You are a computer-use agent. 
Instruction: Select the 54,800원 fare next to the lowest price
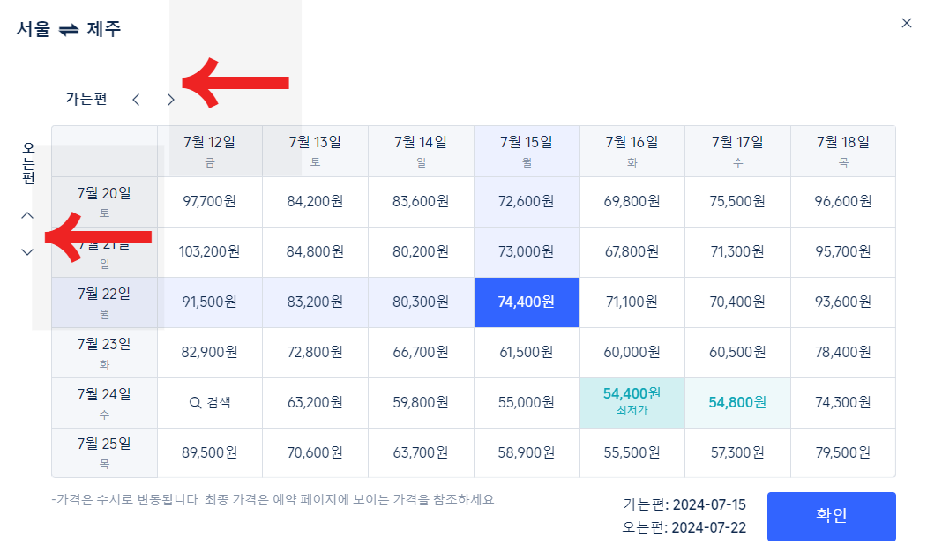point(737,402)
